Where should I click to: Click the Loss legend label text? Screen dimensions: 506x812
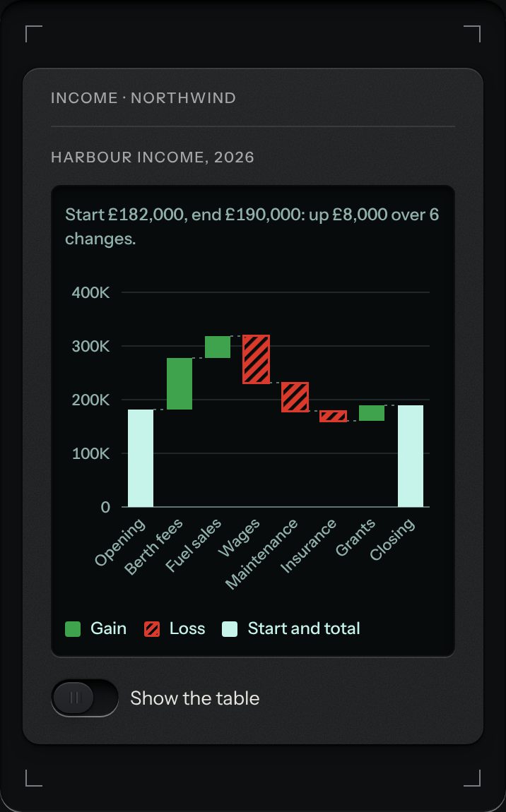click(x=187, y=628)
